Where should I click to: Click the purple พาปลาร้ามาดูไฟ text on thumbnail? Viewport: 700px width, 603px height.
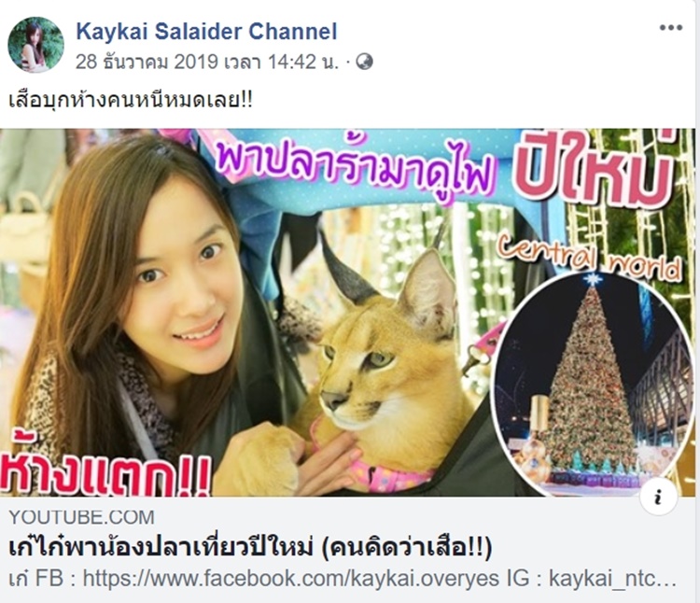point(356,166)
